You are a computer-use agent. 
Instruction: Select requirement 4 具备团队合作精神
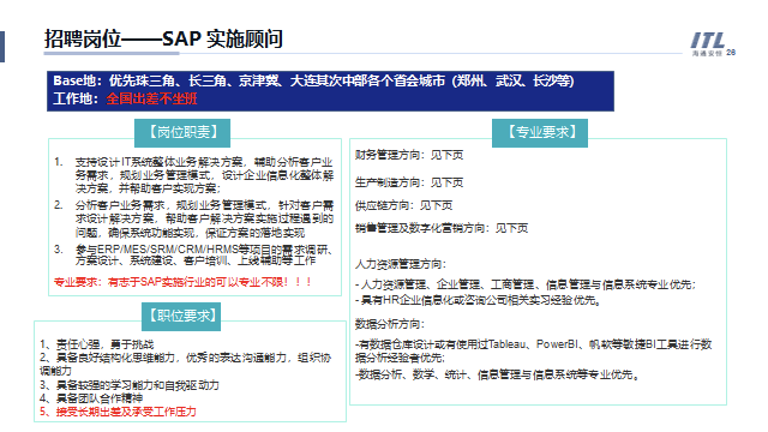pyautogui.click(x=91, y=399)
